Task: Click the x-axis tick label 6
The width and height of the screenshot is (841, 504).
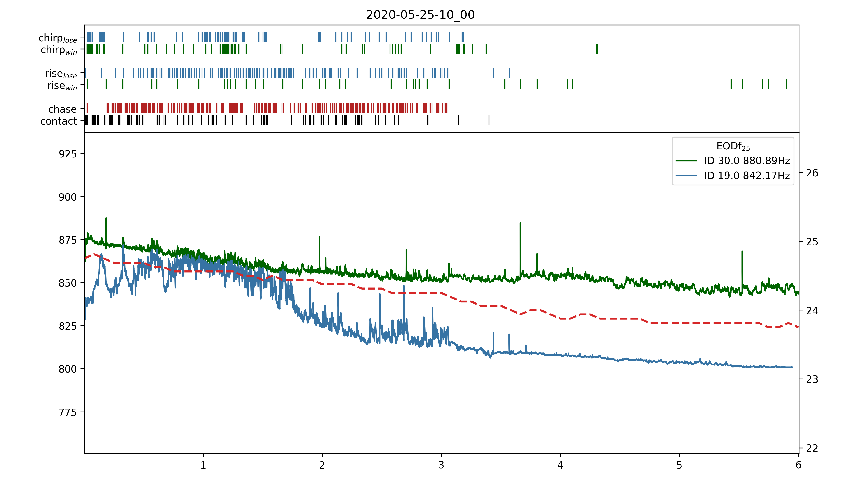Action: [798, 465]
